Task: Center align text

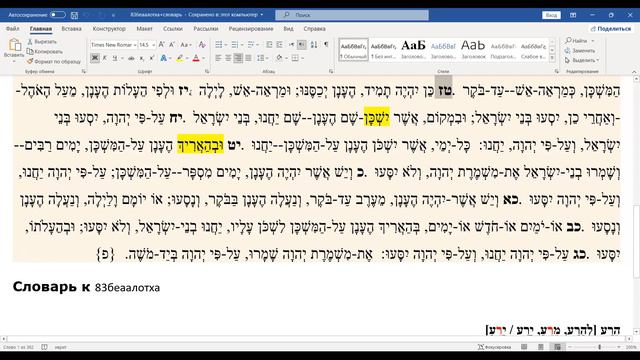Action: (228, 58)
